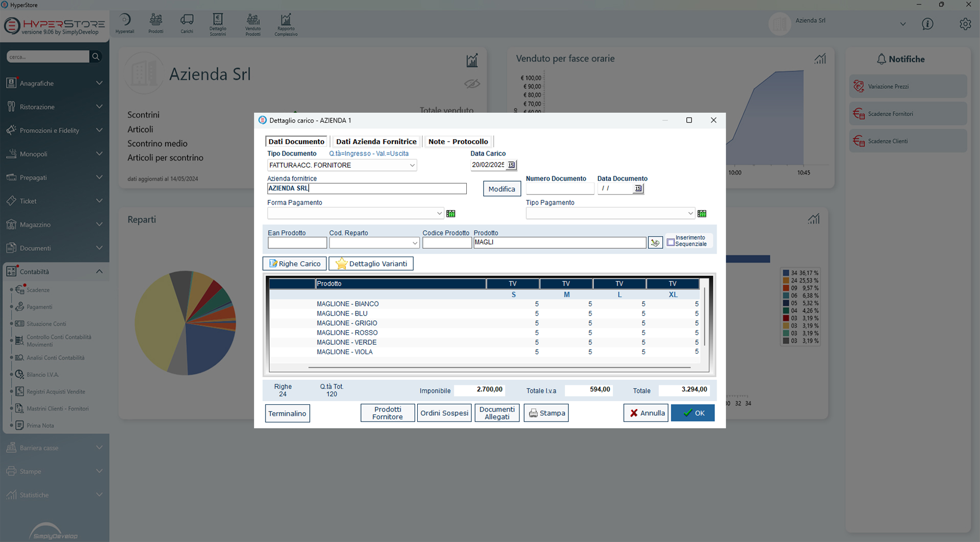Viewport: 980px width, 542px height.
Task: Click the product search icon beside Prodotto field
Action: tap(655, 243)
